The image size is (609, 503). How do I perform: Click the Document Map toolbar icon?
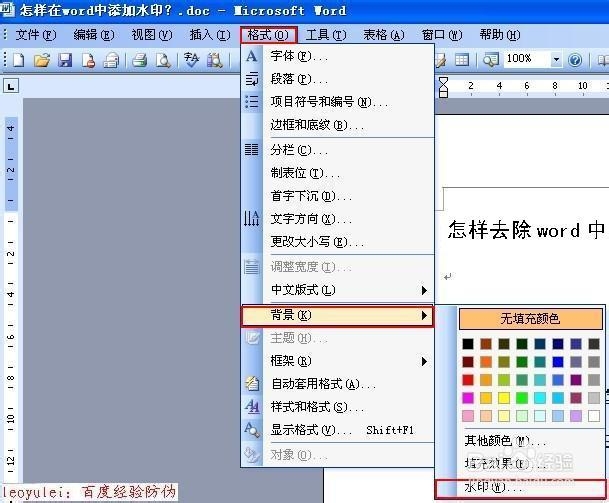point(491,60)
